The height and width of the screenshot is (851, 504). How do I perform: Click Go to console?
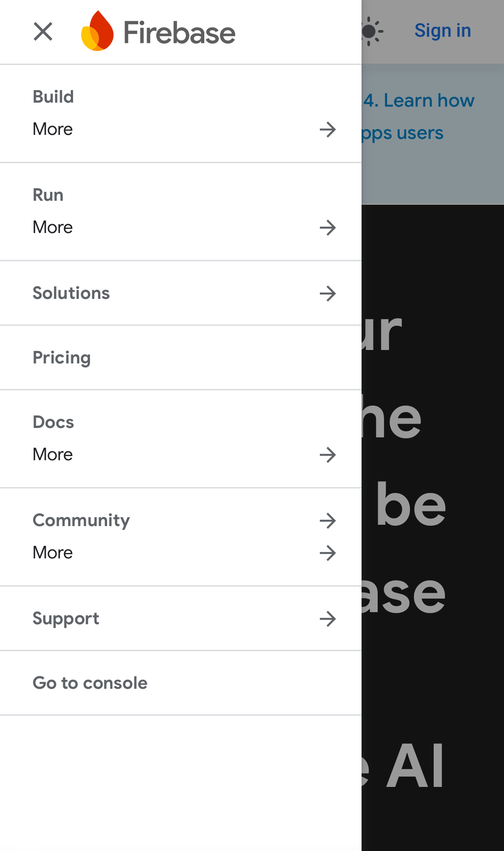point(90,683)
